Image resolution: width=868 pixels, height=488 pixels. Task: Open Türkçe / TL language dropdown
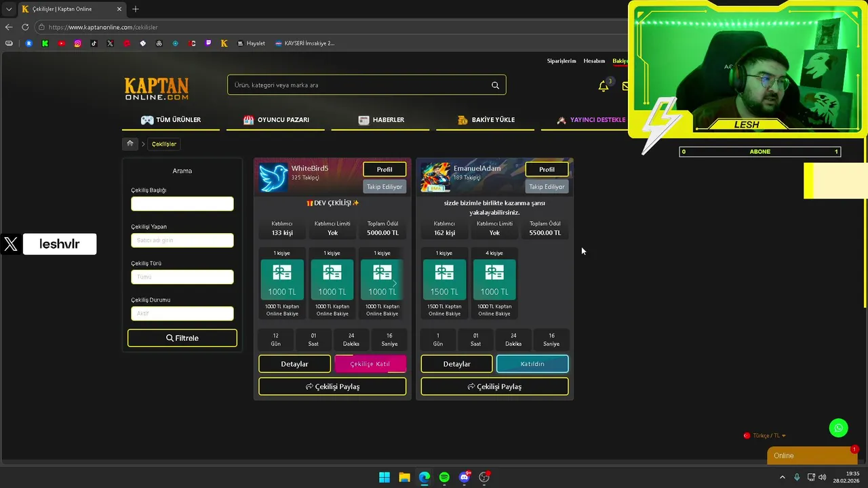pos(765,436)
